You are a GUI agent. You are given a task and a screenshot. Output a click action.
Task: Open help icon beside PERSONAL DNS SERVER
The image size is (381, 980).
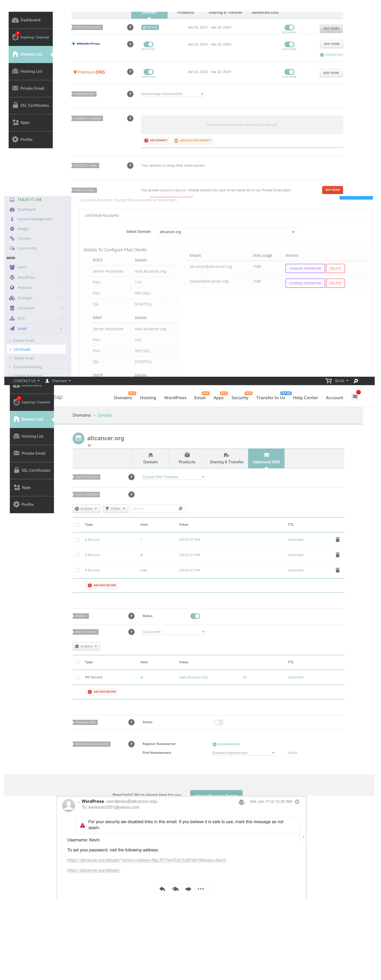(131, 744)
